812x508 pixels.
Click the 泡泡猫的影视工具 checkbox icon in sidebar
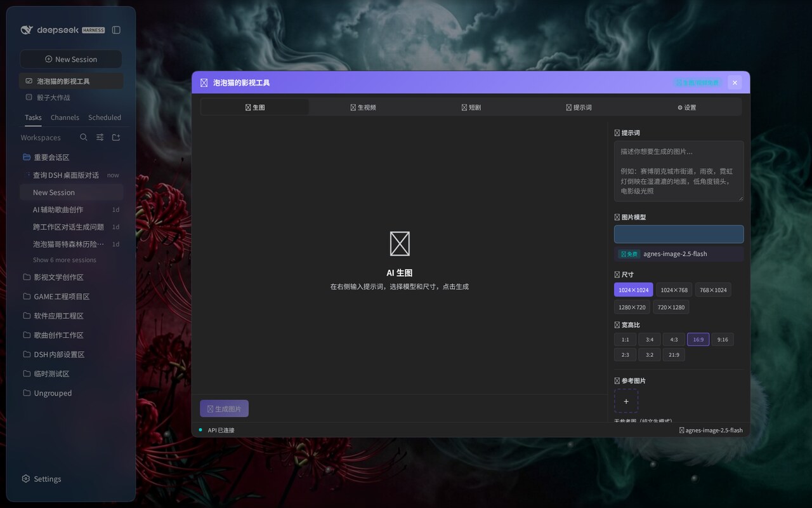pyautogui.click(x=29, y=81)
